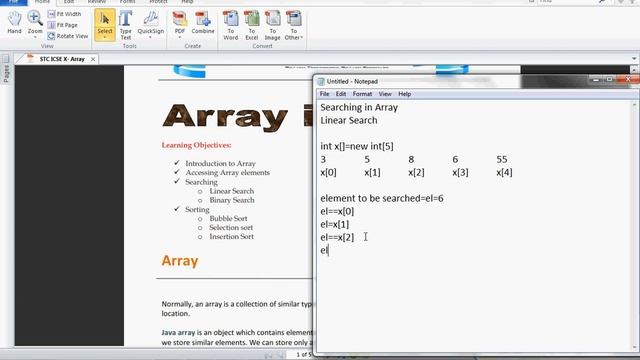Click the 'el==x[0]' line

tap(337, 211)
